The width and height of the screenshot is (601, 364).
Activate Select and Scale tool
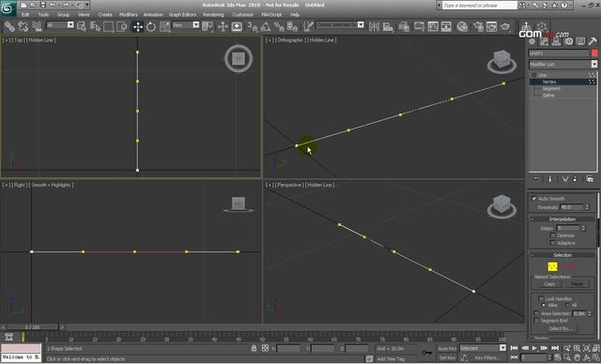point(165,26)
